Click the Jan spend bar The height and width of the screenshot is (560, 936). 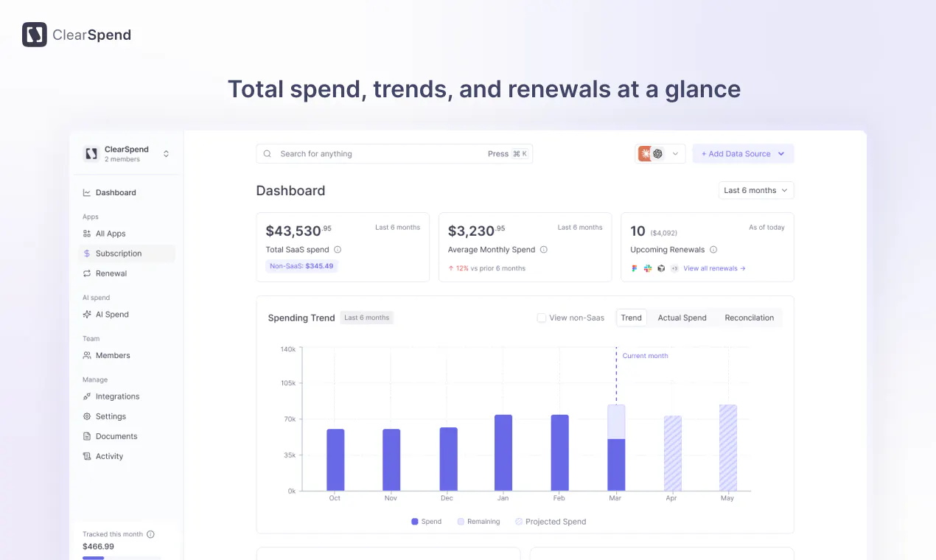pos(503,452)
